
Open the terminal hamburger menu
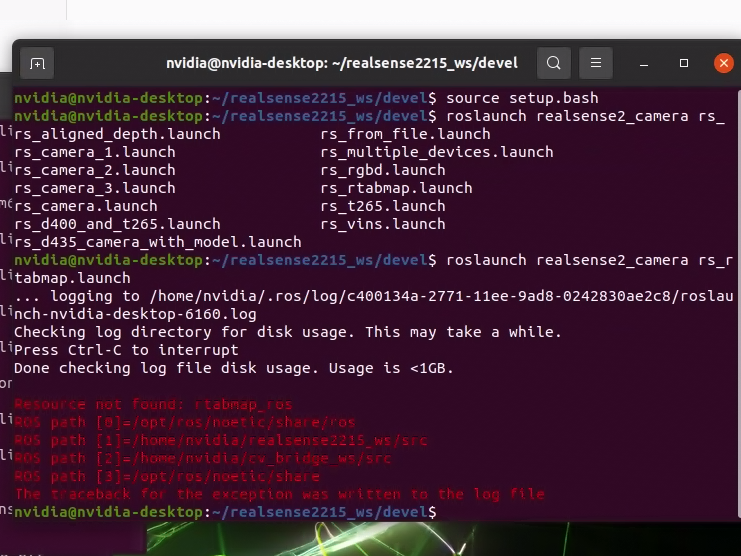point(596,63)
